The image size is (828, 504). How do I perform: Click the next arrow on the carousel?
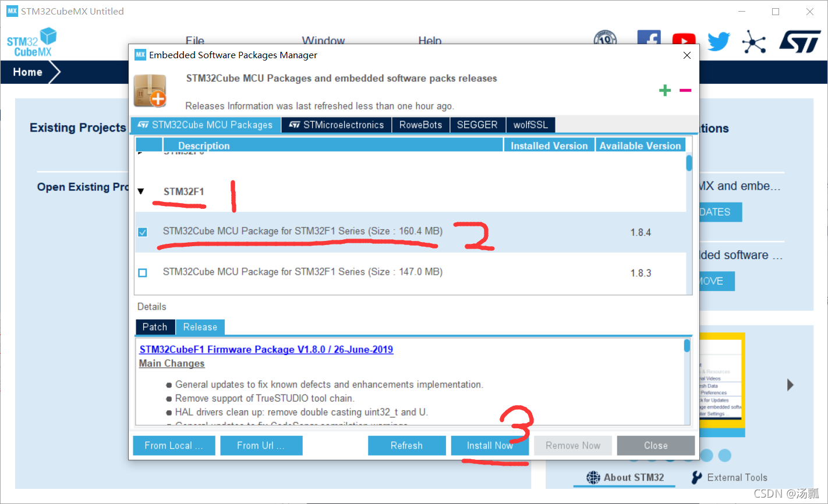pos(790,385)
